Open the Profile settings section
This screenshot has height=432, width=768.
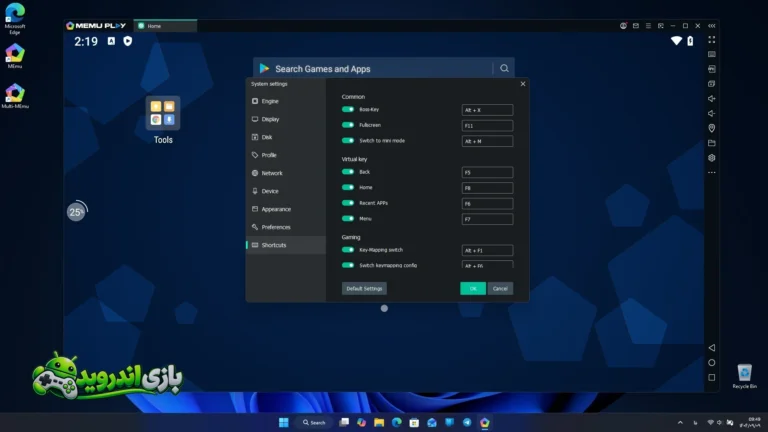click(x=286, y=155)
